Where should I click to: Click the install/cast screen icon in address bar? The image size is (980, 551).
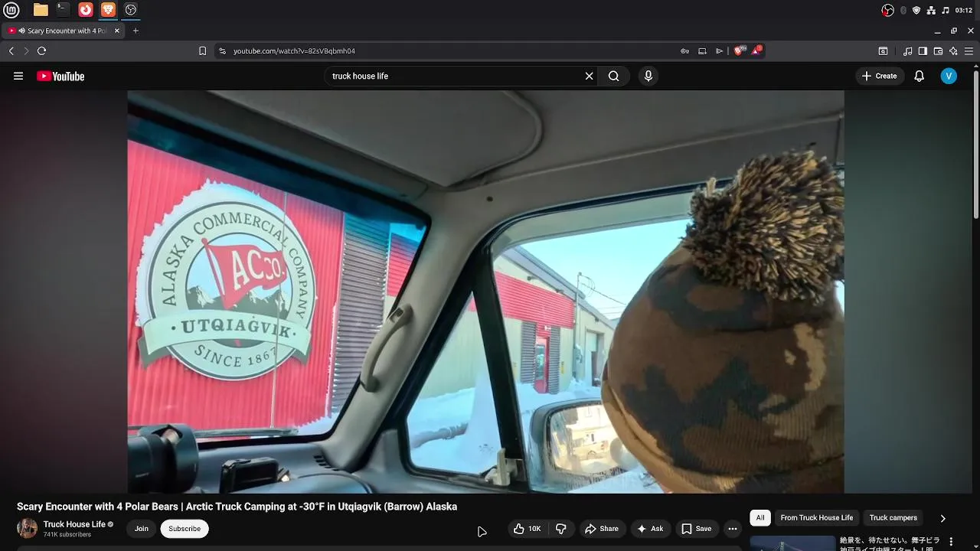(702, 51)
